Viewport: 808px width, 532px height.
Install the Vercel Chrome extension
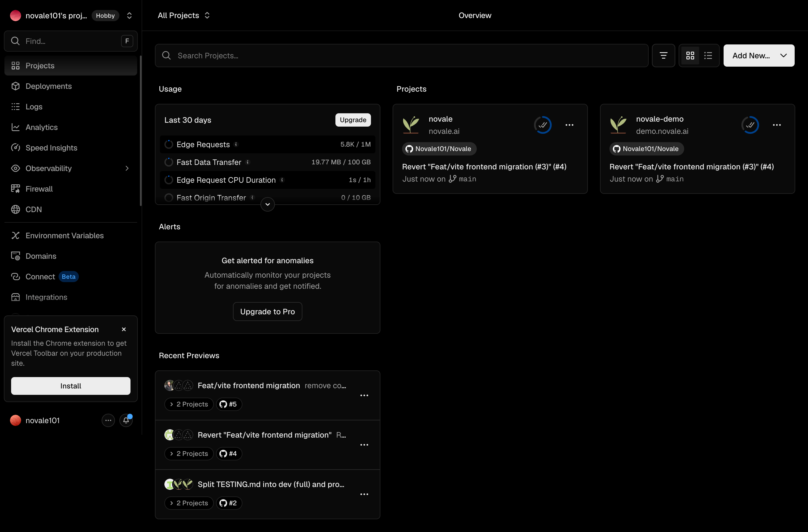pyautogui.click(x=71, y=386)
